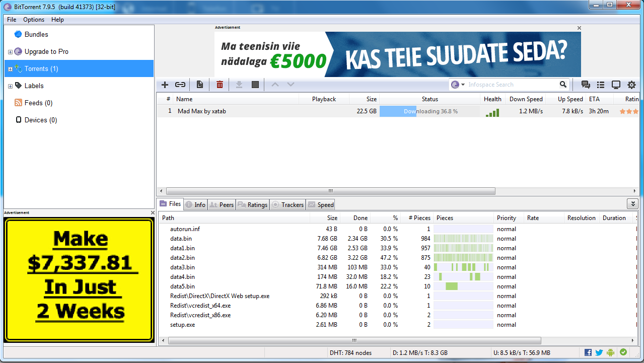
Task: Open Preferences gear icon
Action: point(631,85)
